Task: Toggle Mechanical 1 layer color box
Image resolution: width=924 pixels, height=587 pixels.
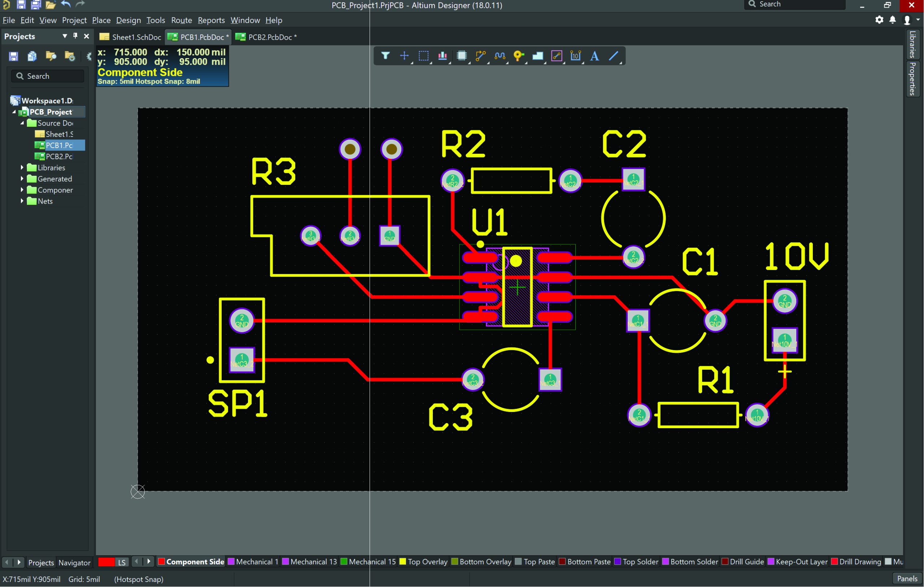Action: pyautogui.click(x=231, y=562)
